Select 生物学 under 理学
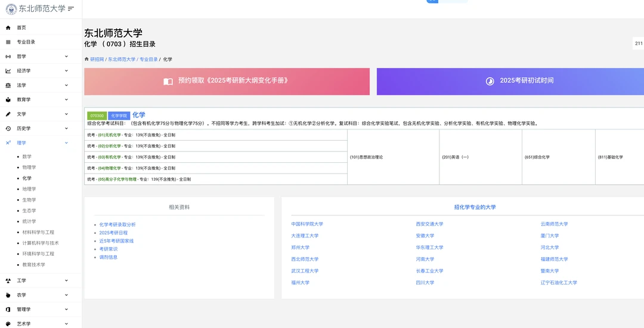Image resolution: width=644 pixels, height=328 pixels. 29,200
